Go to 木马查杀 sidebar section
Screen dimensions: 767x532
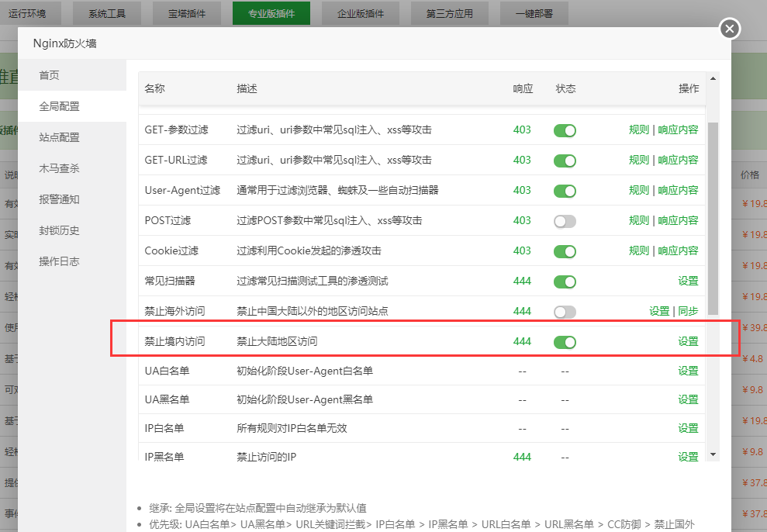[x=60, y=168]
